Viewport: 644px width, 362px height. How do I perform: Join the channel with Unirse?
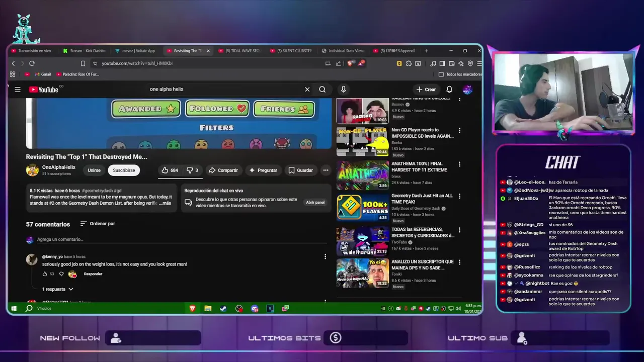(94, 170)
